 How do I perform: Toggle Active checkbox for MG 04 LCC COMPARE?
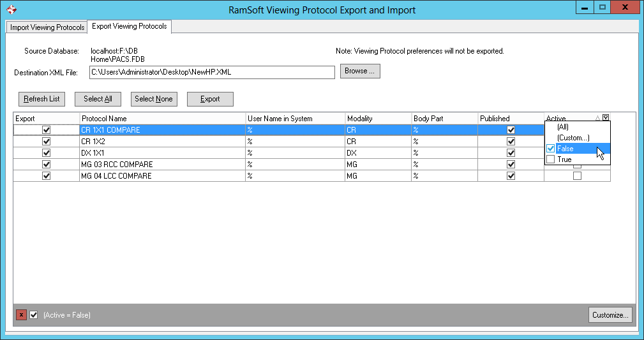click(577, 176)
